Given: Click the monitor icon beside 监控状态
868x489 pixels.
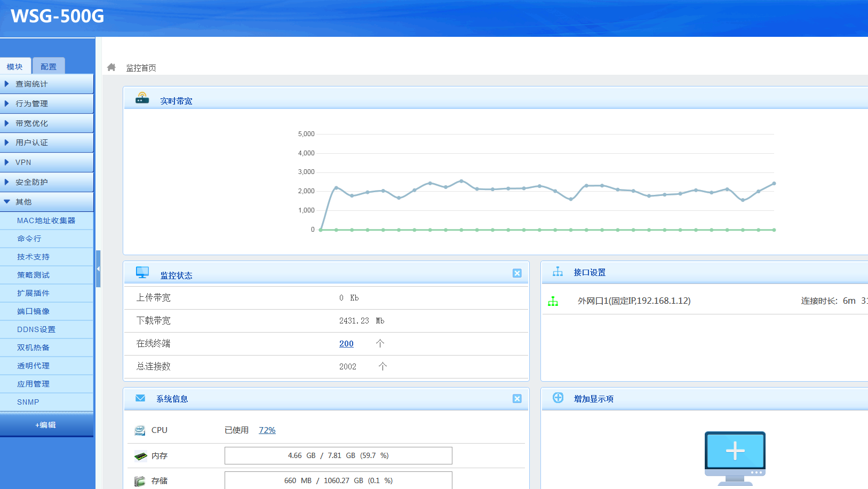Looking at the screenshot, I should (142, 273).
